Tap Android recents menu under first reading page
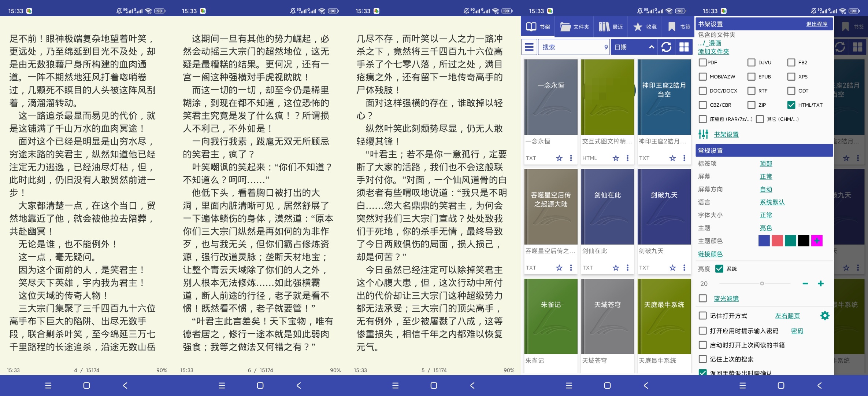This screenshot has width=868, height=396. 48,385
